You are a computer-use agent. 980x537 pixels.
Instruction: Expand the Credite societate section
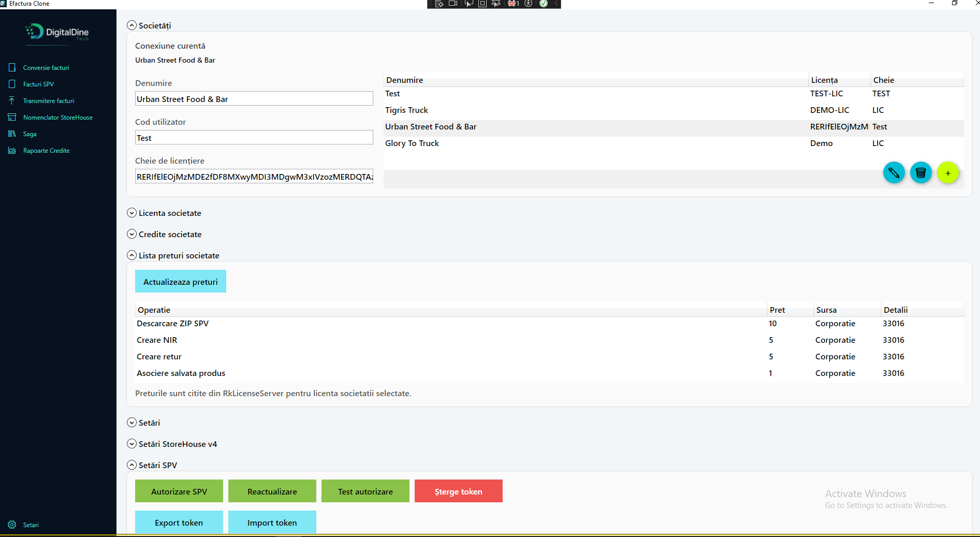(132, 234)
